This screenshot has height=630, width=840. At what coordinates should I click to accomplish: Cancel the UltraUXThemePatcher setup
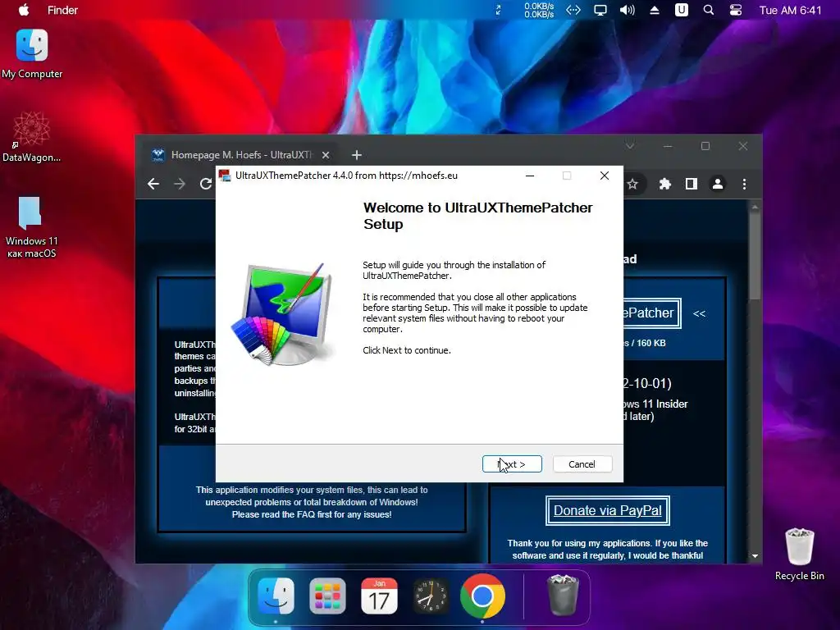[x=582, y=464]
